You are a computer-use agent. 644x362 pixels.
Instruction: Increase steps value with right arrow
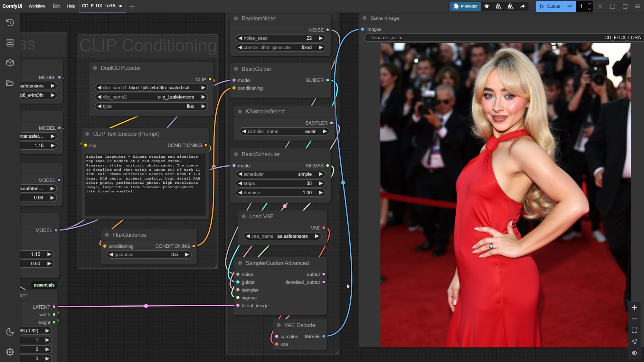pos(321,183)
